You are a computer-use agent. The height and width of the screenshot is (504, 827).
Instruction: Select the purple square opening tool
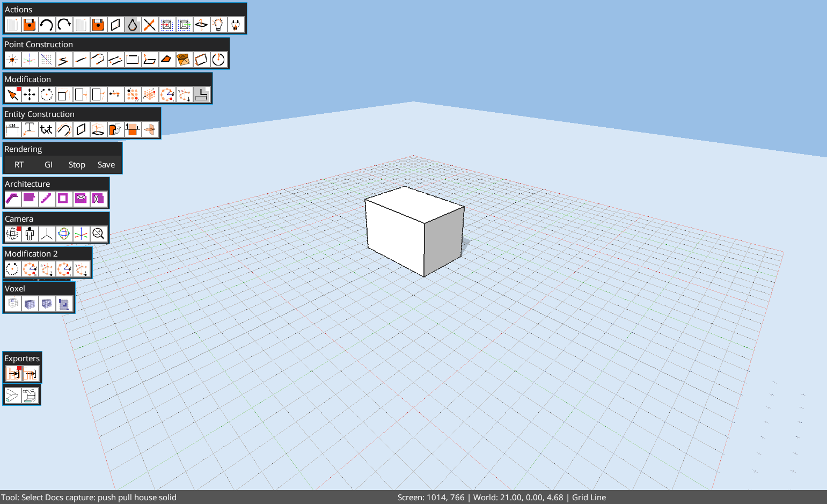[64, 199]
